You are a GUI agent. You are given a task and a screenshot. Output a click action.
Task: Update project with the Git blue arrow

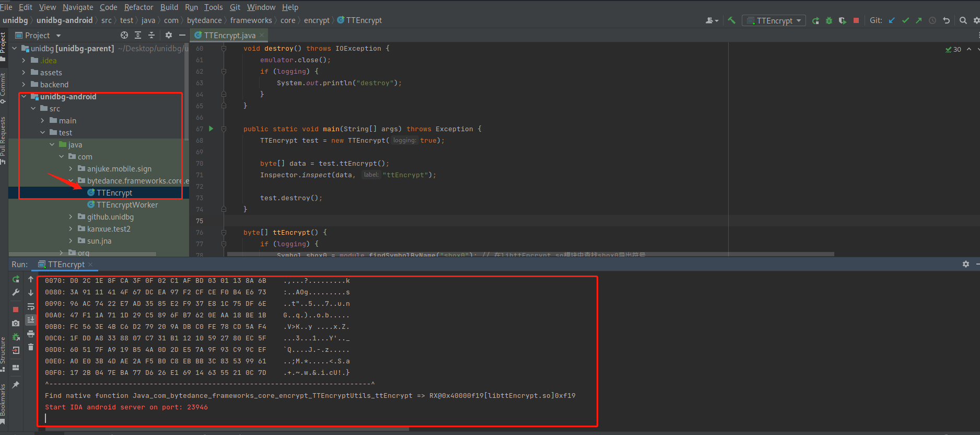tap(892, 20)
